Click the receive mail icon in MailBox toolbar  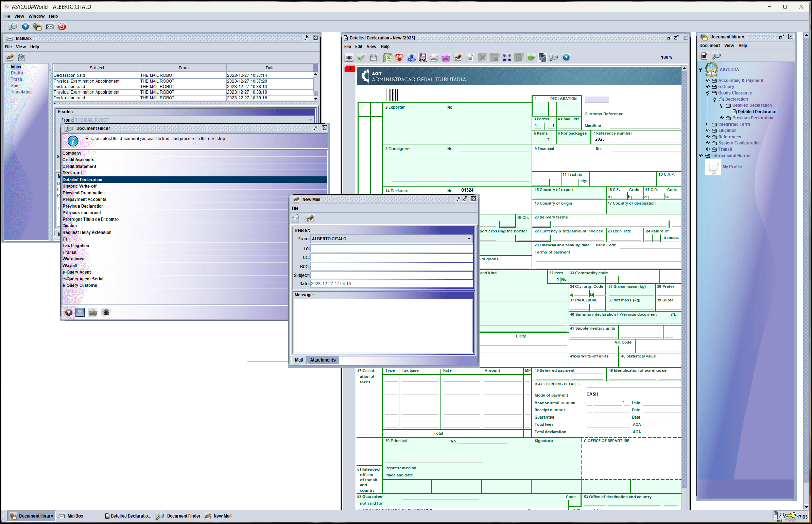tap(21, 57)
